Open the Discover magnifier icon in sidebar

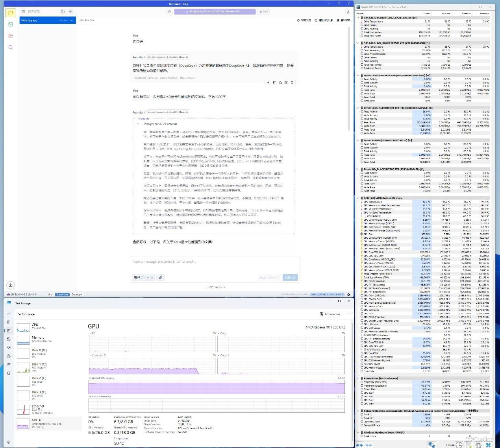tap(11, 47)
